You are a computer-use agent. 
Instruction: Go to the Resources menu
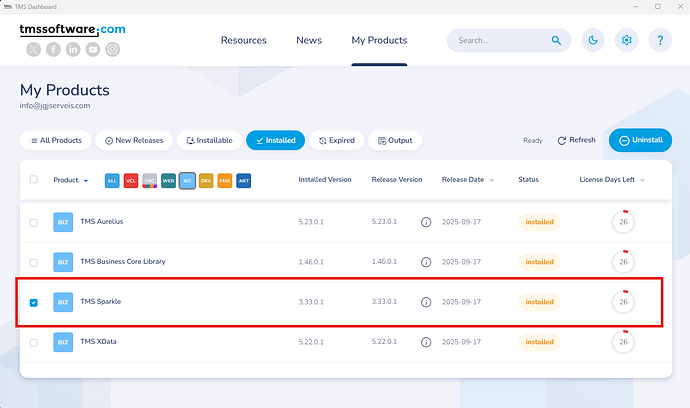coord(243,41)
